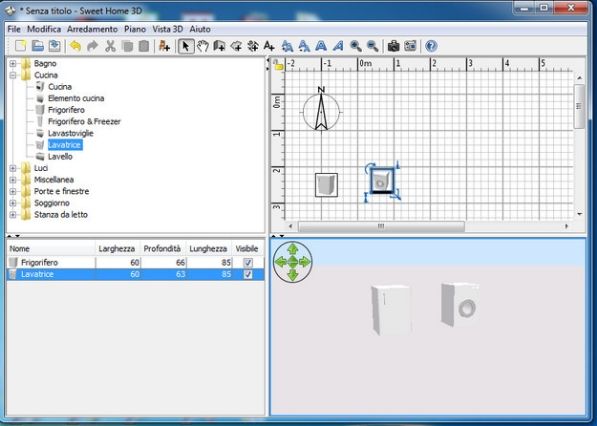Open the Modifica menu
Viewport: 597px width, 426px height.
44,29
